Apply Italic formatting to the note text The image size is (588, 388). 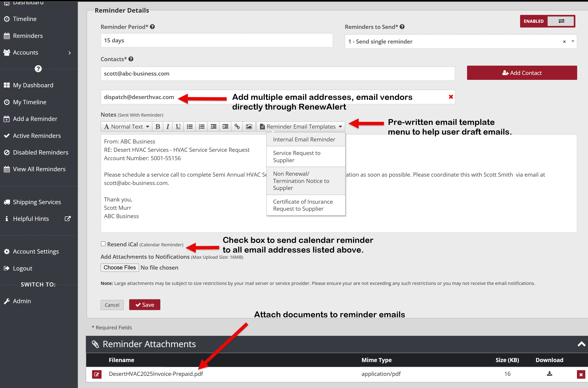168,127
